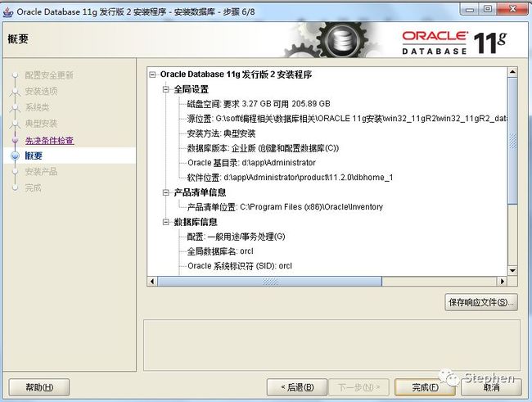Click the 保存响应文件(S) button
532x402 pixels.
[481, 302]
